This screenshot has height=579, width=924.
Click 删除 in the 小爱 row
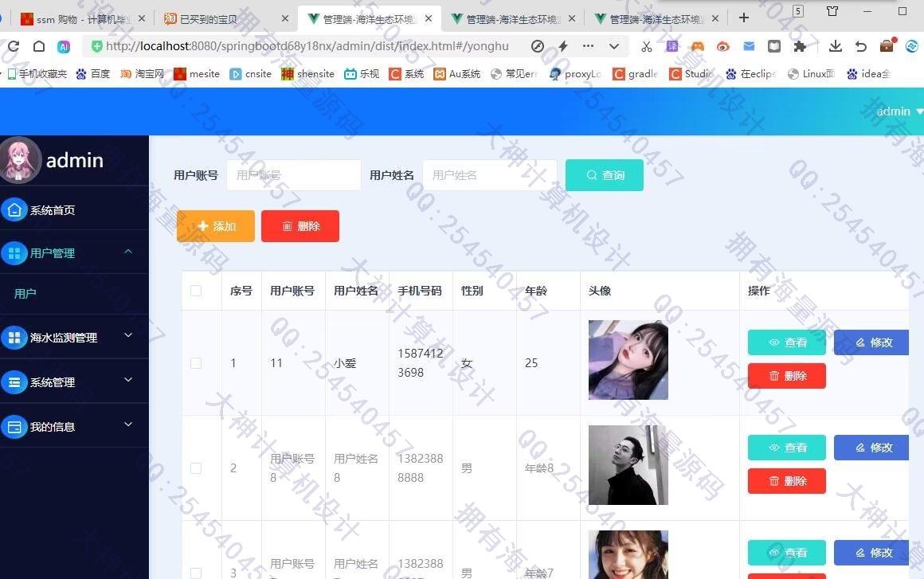[x=787, y=376]
